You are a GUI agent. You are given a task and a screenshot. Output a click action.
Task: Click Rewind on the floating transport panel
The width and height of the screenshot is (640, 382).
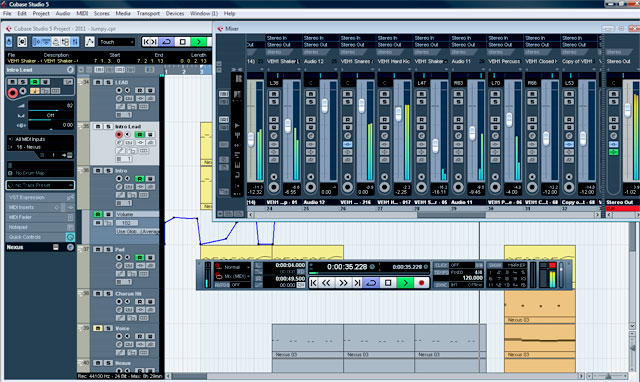tap(326, 282)
